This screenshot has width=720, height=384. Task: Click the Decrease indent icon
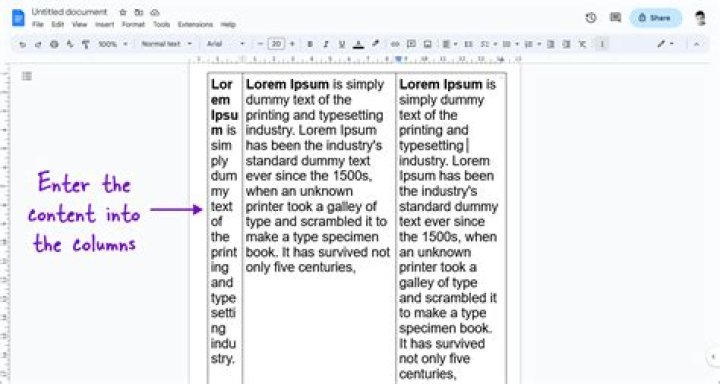(x=551, y=44)
